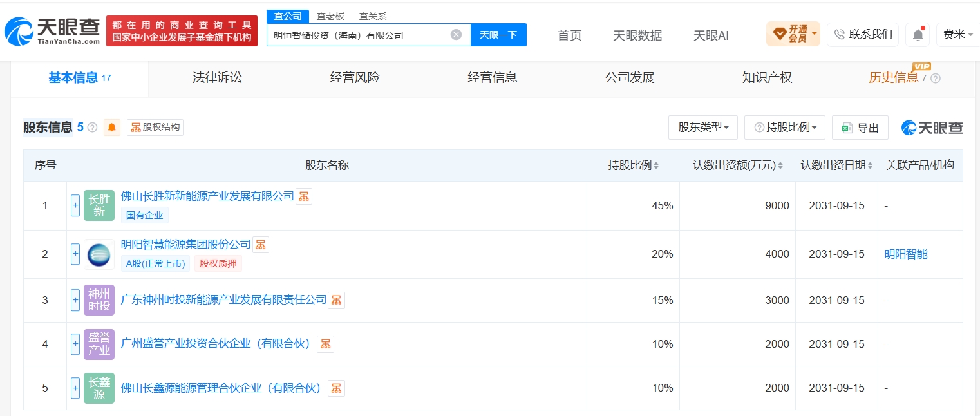The image size is (980, 416).
Task: Open shareholder 佛山长胜新新能源产业发展有限公司 link
Action: 207,196
